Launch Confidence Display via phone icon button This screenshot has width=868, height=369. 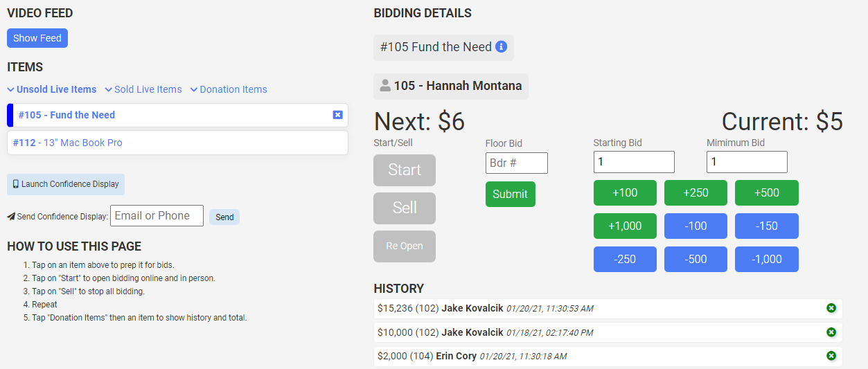[66, 184]
